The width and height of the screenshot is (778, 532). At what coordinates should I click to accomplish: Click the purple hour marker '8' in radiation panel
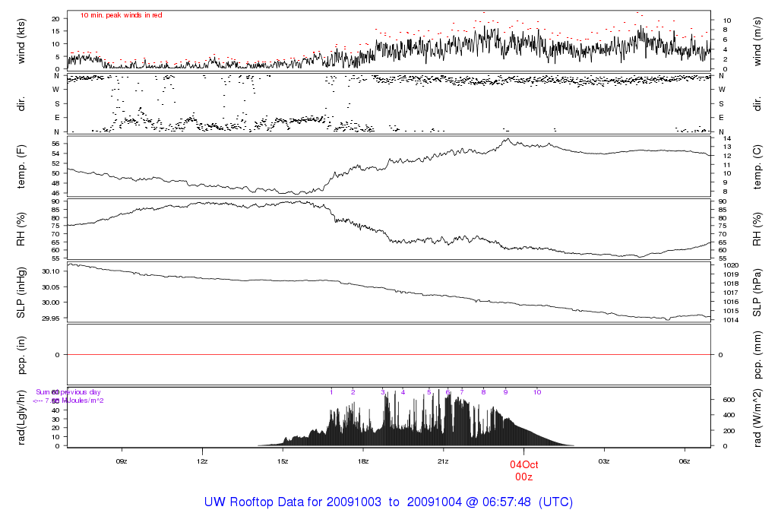[484, 392]
